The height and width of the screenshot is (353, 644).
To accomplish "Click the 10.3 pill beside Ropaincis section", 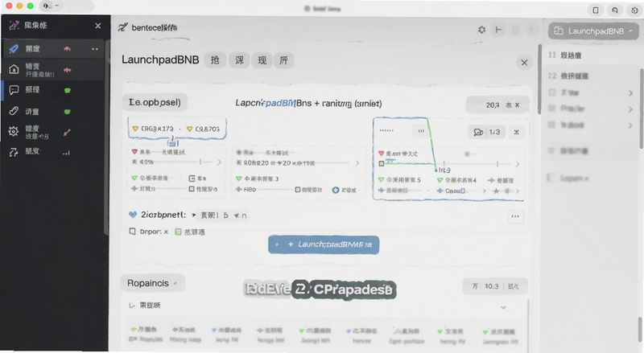I will pyautogui.click(x=494, y=286).
